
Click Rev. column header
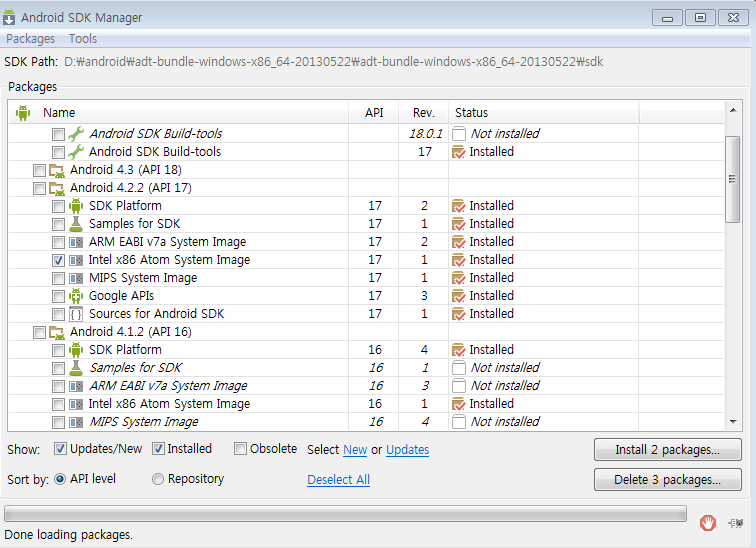(423, 113)
